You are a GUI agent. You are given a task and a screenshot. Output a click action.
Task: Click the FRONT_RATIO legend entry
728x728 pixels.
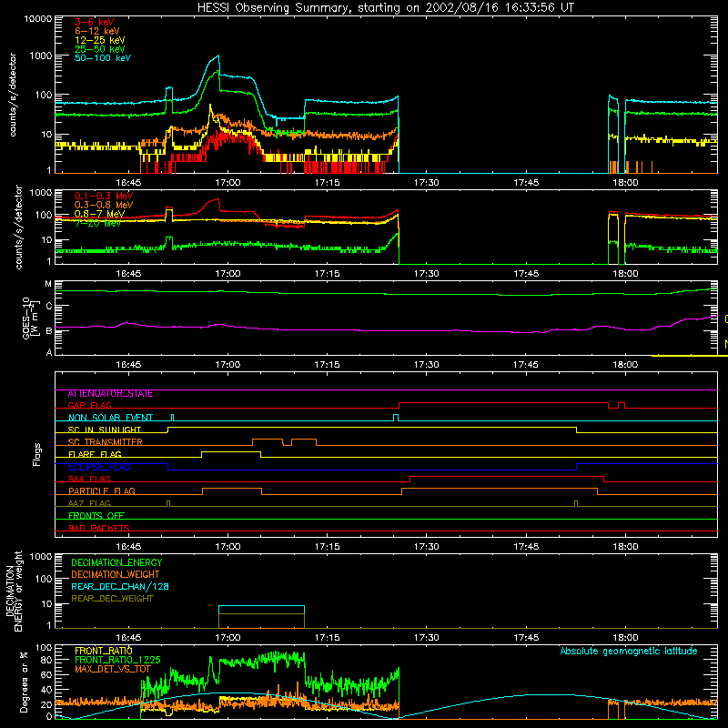(104, 651)
